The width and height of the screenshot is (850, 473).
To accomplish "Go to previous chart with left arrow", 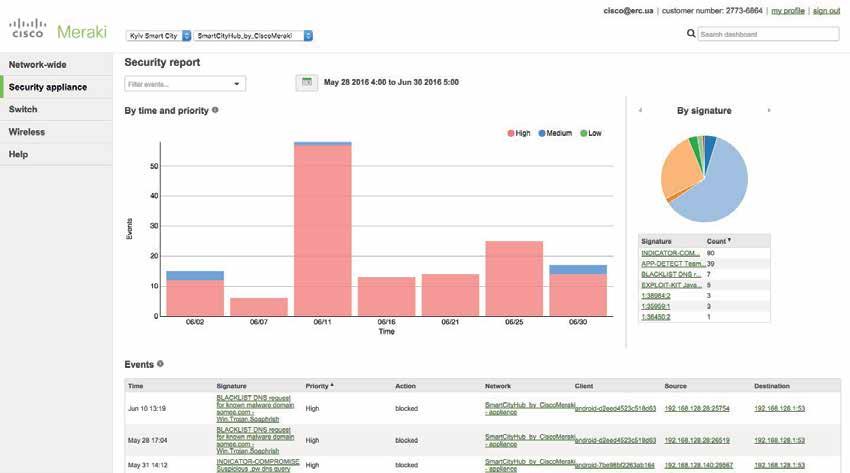I will [640, 111].
